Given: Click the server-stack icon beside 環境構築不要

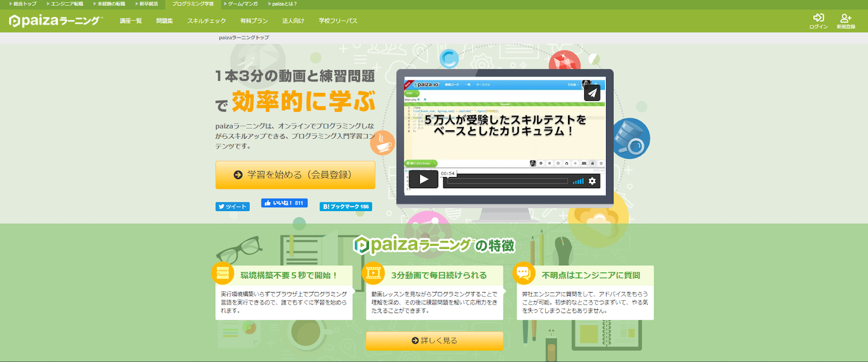Looking at the screenshot, I should coord(222,273).
